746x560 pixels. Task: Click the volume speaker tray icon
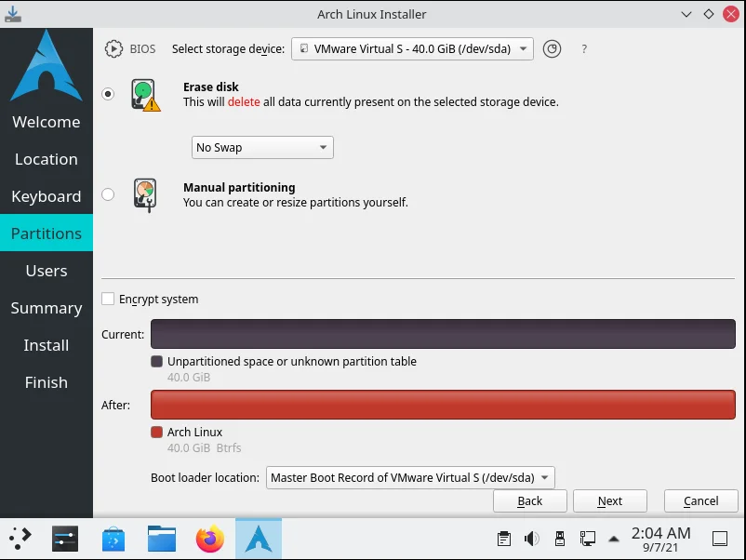[531, 538]
